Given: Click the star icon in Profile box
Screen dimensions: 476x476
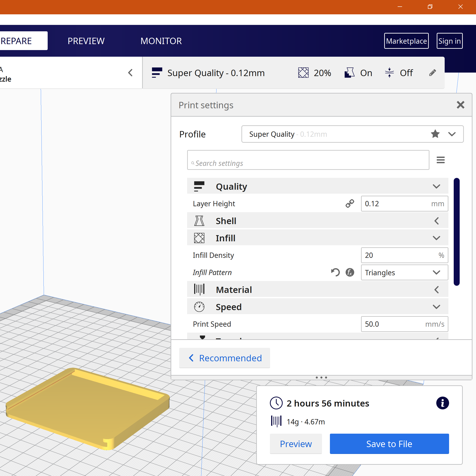Looking at the screenshot, I should pos(435,134).
